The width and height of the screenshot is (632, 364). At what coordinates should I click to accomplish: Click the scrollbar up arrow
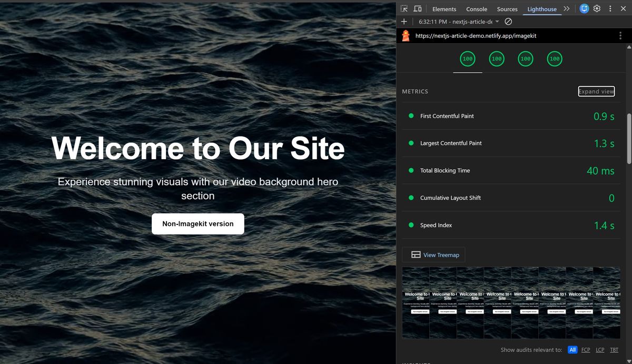point(628,47)
